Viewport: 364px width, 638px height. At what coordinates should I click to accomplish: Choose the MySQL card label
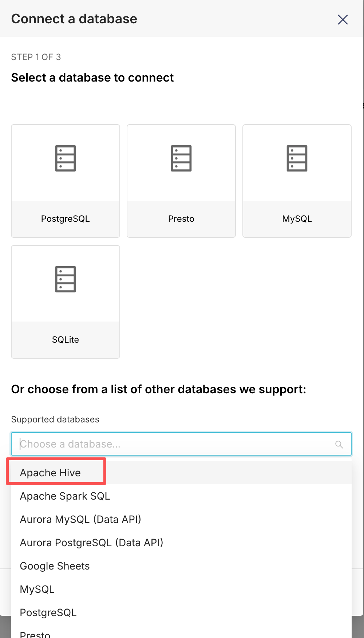point(297,219)
